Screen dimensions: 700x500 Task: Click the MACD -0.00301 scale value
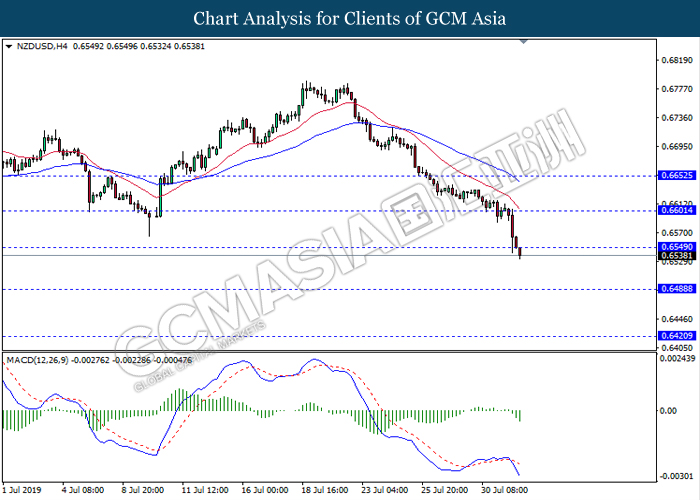pos(677,476)
